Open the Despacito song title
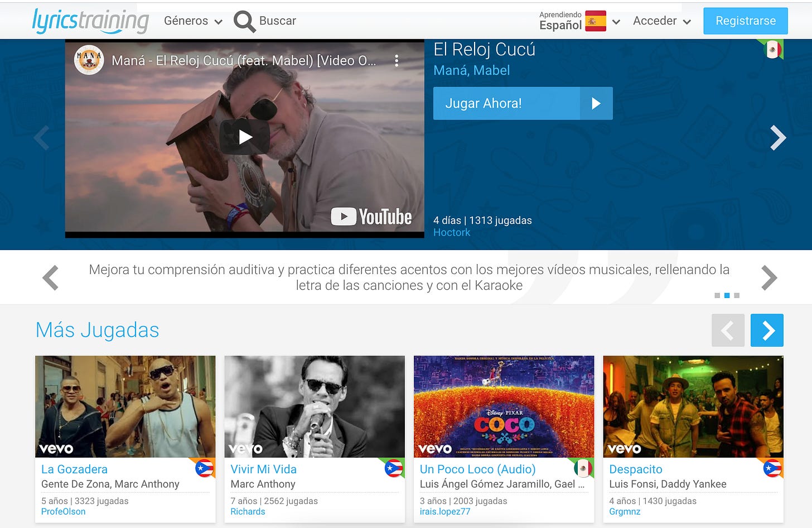The height and width of the screenshot is (528, 812). [636, 469]
